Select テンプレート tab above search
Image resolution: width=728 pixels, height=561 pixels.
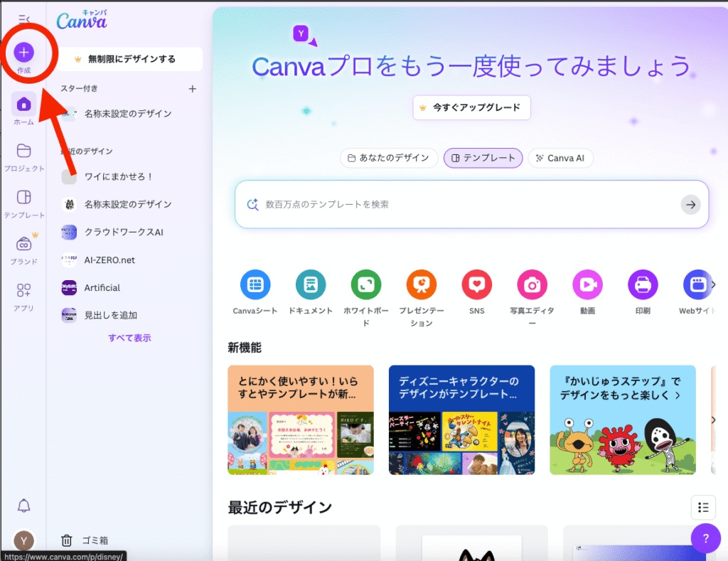coord(483,158)
